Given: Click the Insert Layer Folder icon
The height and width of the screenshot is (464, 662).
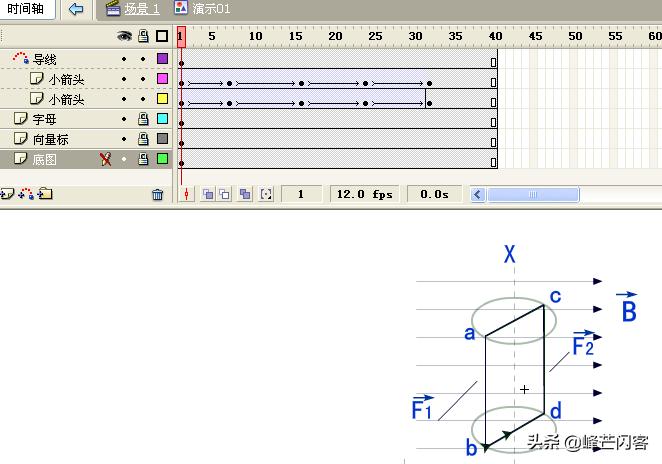Looking at the screenshot, I should click(45, 194).
